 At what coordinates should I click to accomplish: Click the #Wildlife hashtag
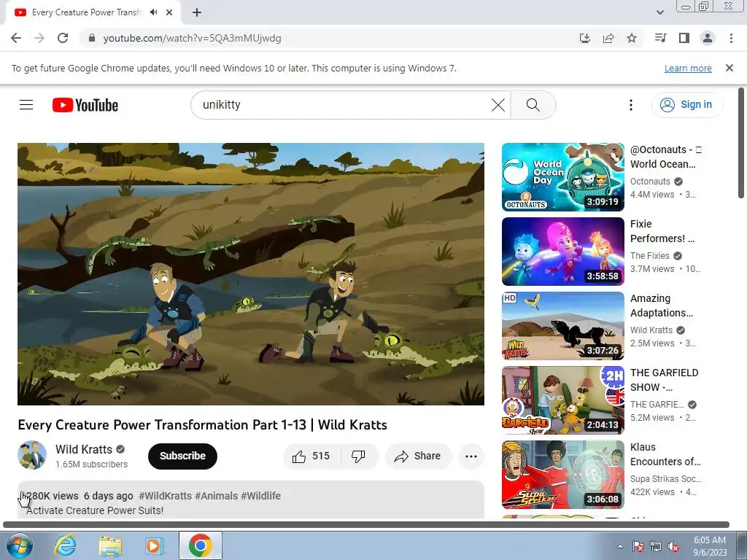[260, 496]
